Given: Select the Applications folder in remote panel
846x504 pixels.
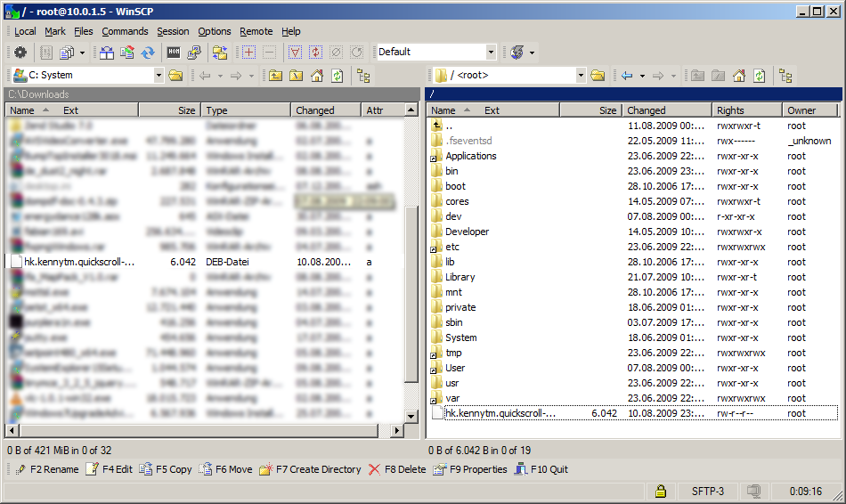Looking at the screenshot, I should (470, 156).
